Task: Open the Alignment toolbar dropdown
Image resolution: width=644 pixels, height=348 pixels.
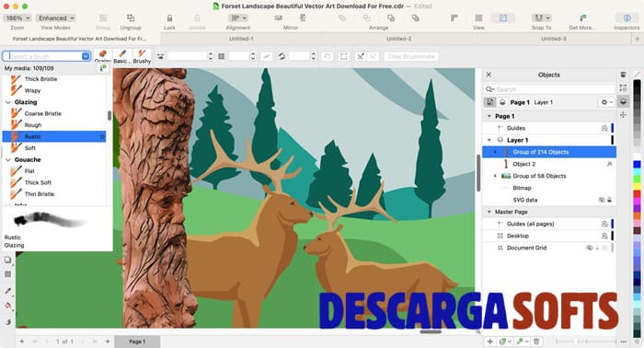Action: 238,18
